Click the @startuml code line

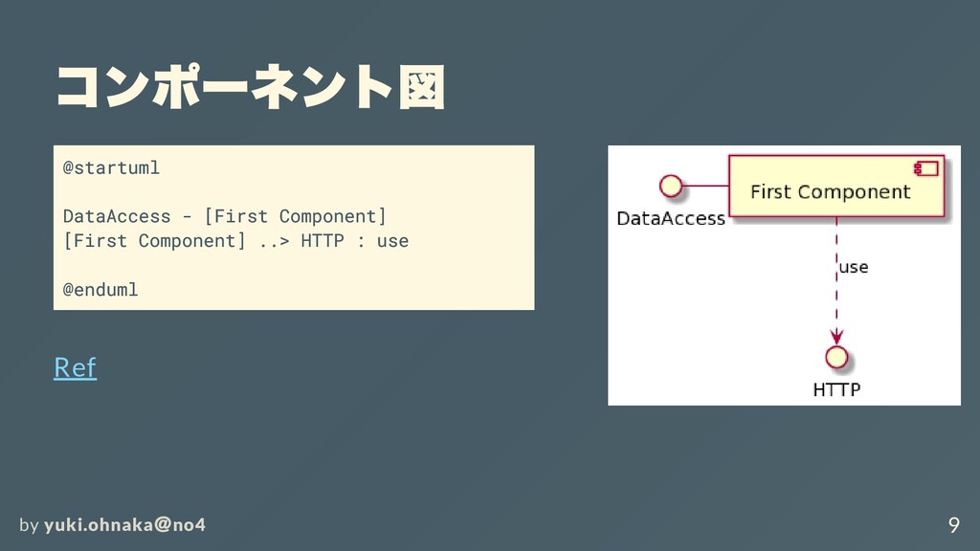(x=111, y=168)
